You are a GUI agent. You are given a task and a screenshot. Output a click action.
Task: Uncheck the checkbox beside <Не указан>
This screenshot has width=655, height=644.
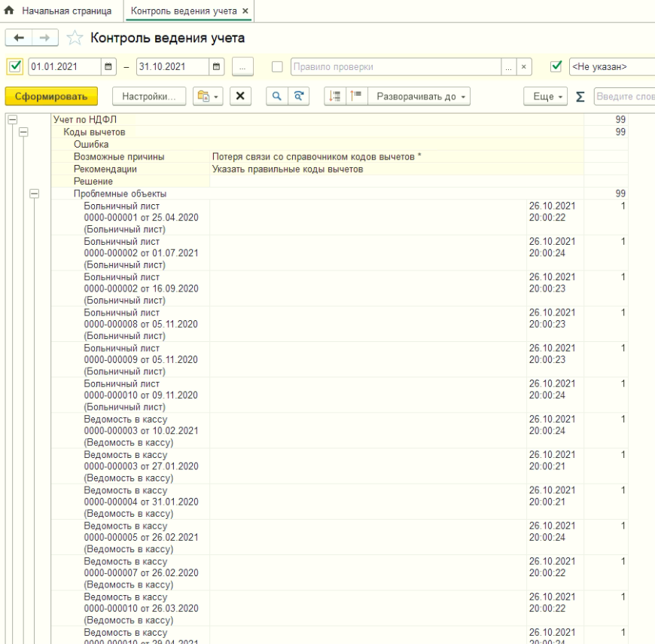pyautogui.click(x=556, y=67)
